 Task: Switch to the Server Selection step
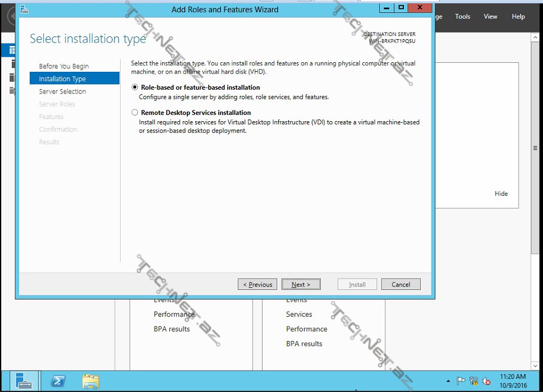click(62, 91)
